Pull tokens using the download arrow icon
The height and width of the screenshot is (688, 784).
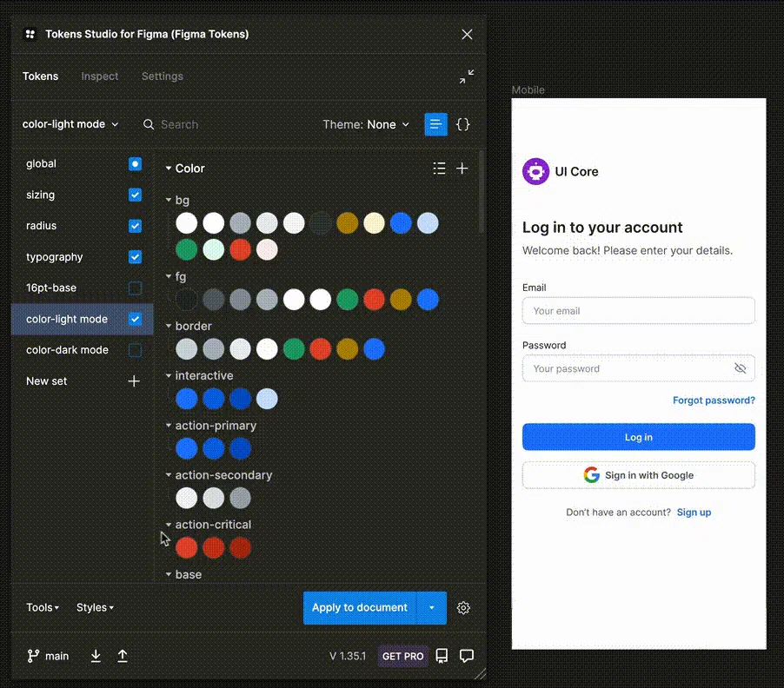coord(96,656)
